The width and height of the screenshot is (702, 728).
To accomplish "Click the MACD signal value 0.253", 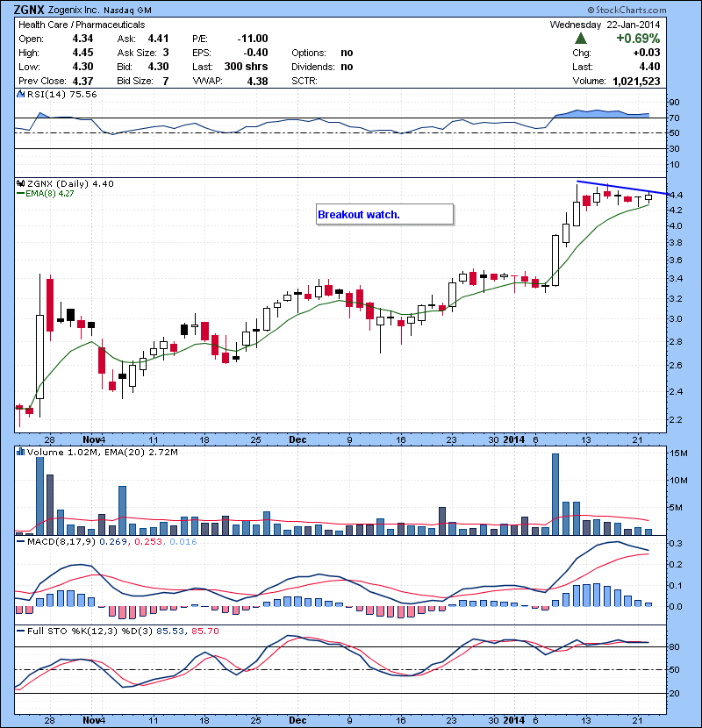I will point(148,542).
